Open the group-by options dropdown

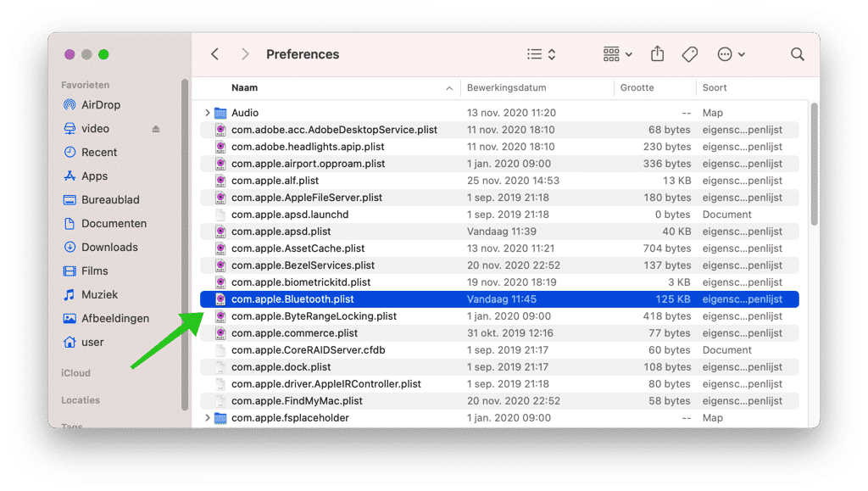[617, 54]
